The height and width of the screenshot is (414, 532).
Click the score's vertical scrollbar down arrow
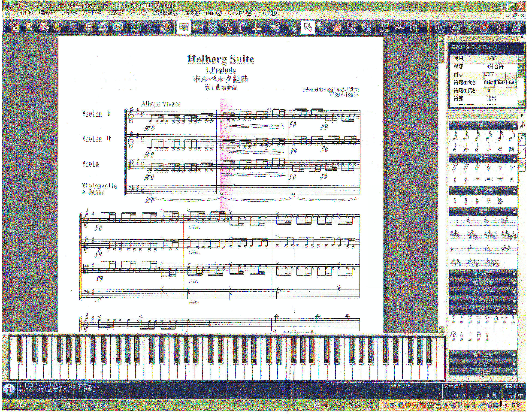pos(442,329)
